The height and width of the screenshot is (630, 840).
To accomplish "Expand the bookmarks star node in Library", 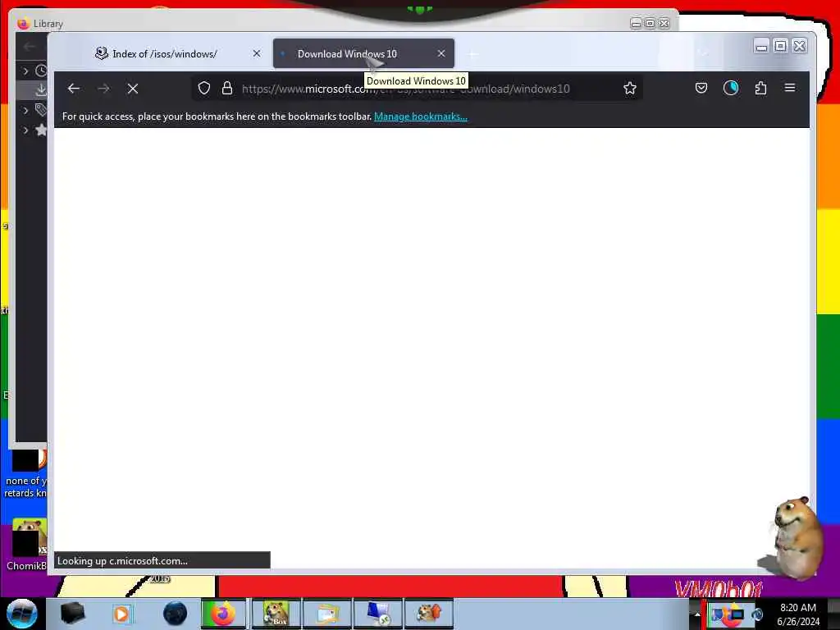I will 25,130.
